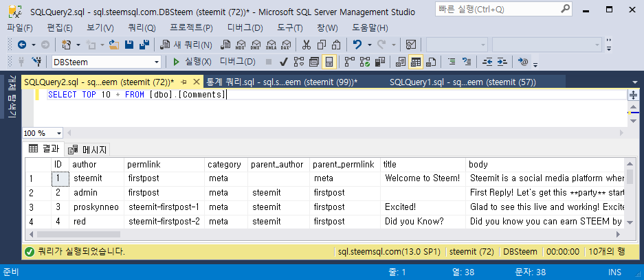This screenshot has width=644, height=280.
Task: Click the Open File folder icon
Action: (114, 45)
